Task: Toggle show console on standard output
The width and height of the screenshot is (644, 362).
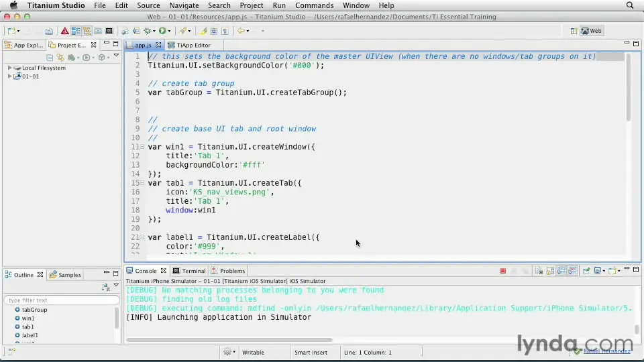Action: pos(561,271)
